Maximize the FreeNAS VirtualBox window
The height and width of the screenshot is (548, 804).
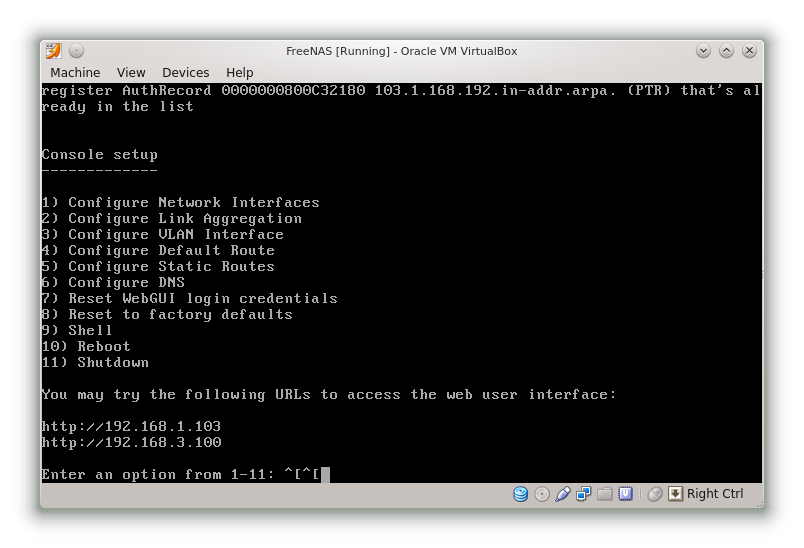coord(726,51)
